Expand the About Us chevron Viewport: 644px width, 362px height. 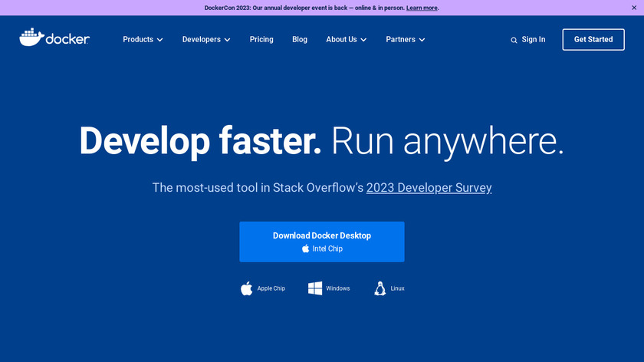[x=363, y=40]
